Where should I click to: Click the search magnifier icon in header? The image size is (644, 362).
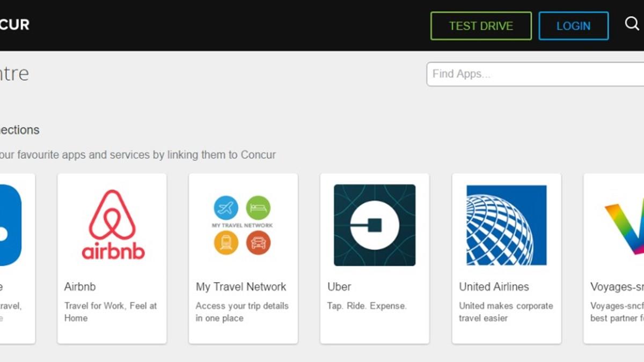point(632,24)
